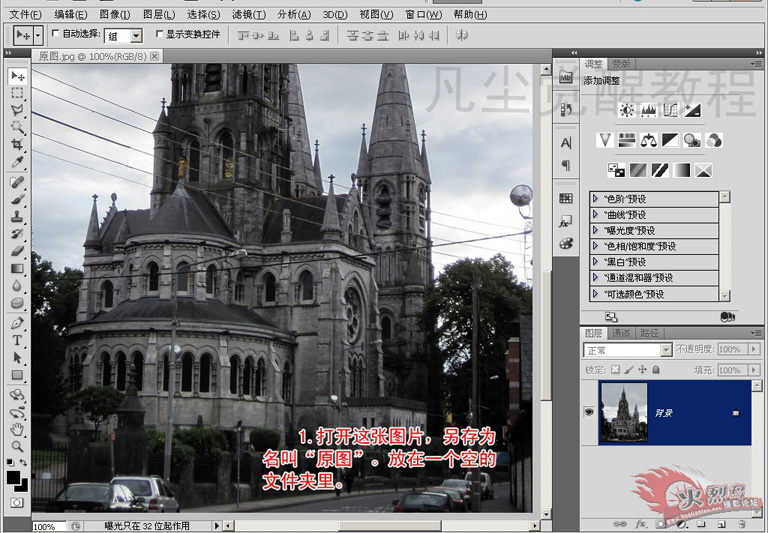Viewport: 768px width, 533px height.
Task: Open the Mini Bridge panel icon
Action: coord(566,77)
